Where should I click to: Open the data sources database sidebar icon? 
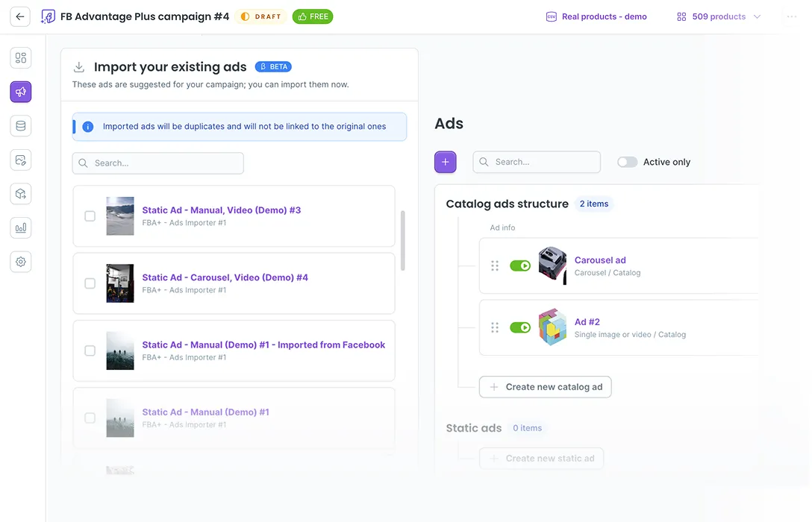[21, 126]
